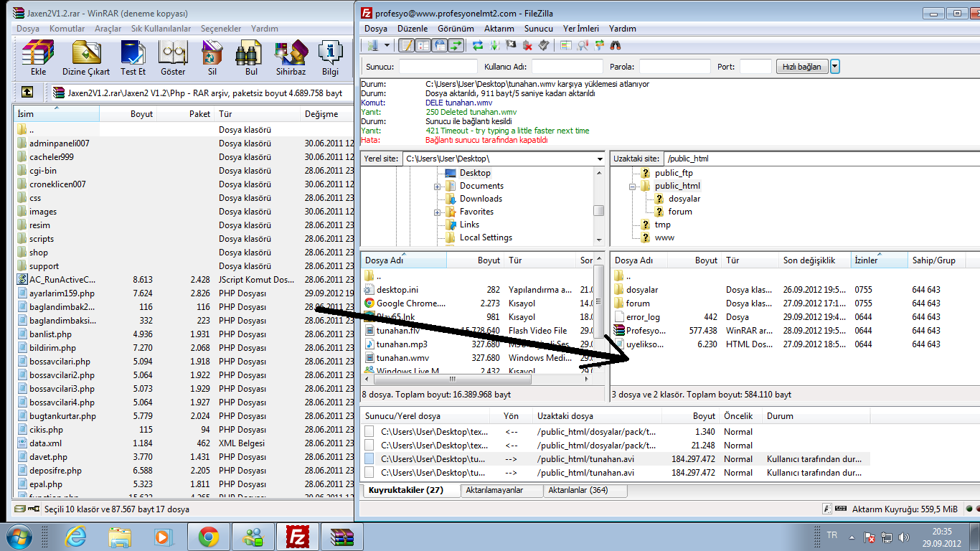Click the Parola input field
The image size is (980, 551).
click(x=674, y=67)
